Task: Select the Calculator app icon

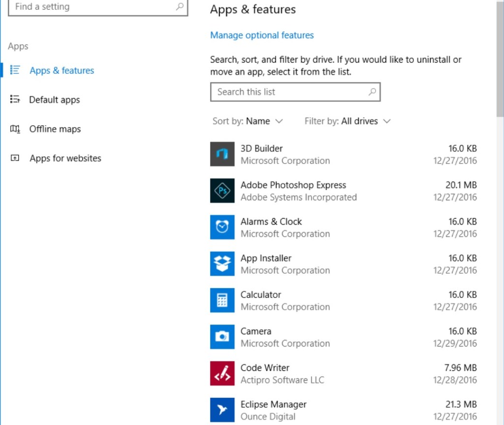Action: click(x=222, y=300)
